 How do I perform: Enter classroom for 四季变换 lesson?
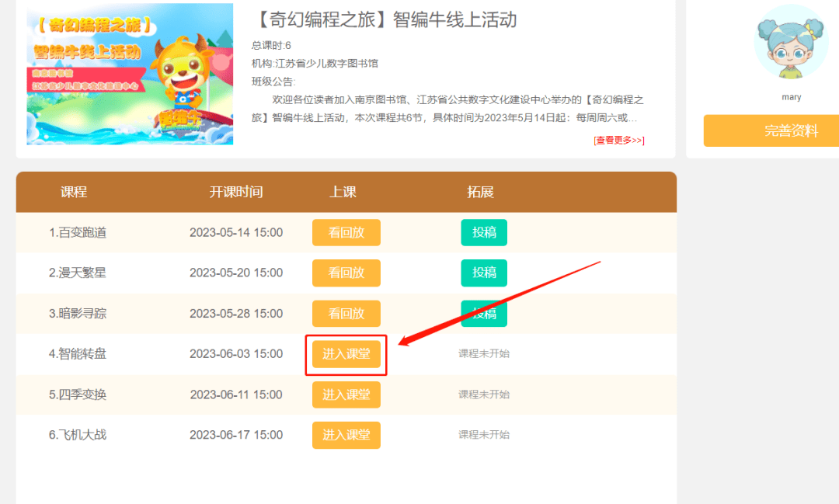click(x=346, y=395)
